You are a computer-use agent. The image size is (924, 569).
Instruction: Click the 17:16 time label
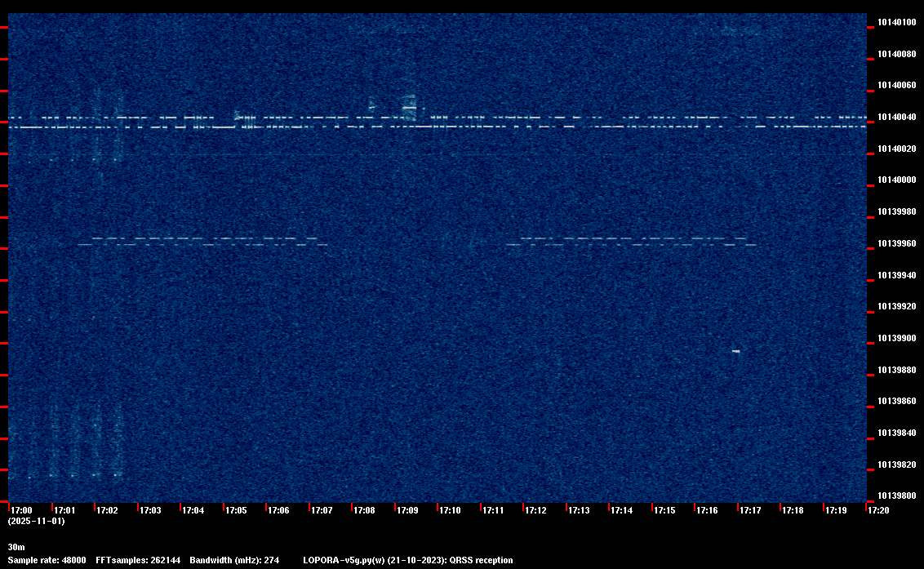coord(707,510)
